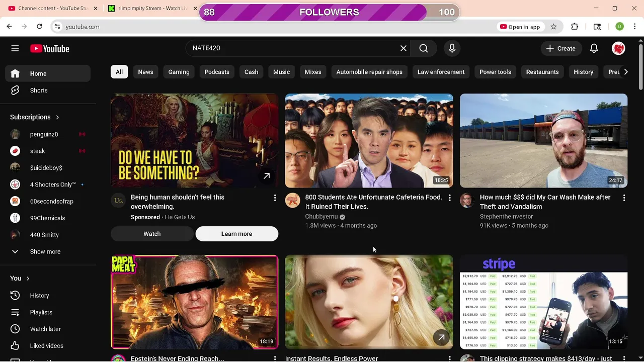View site information icon in the address bar
The image size is (644, 362).
click(x=57, y=27)
